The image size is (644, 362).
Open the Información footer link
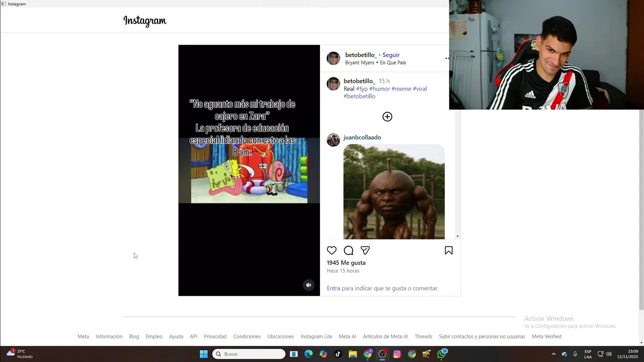pos(109,336)
